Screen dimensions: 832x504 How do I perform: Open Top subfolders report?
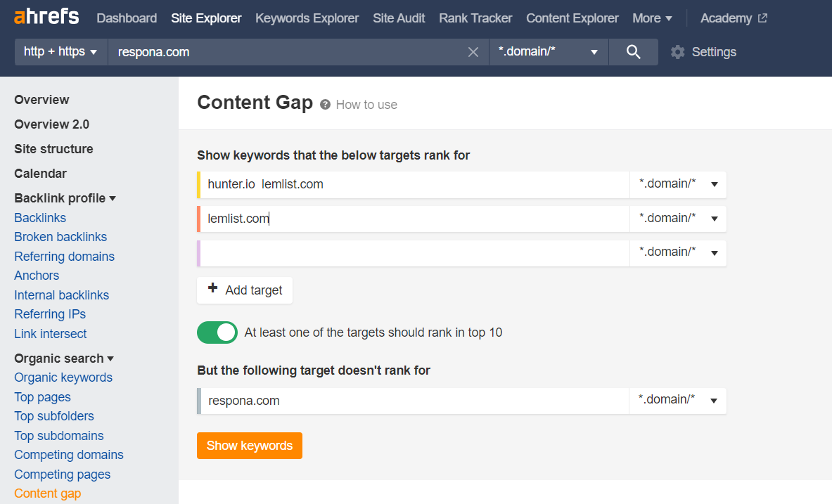[54, 416]
